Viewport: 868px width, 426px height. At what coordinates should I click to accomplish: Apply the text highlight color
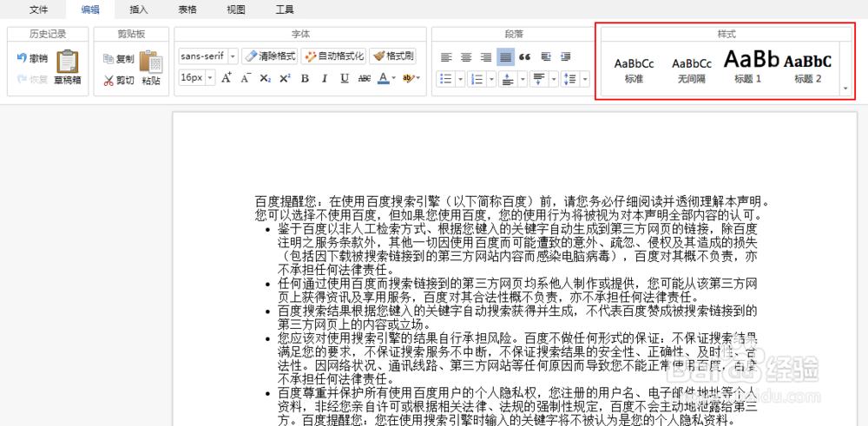(x=408, y=78)
